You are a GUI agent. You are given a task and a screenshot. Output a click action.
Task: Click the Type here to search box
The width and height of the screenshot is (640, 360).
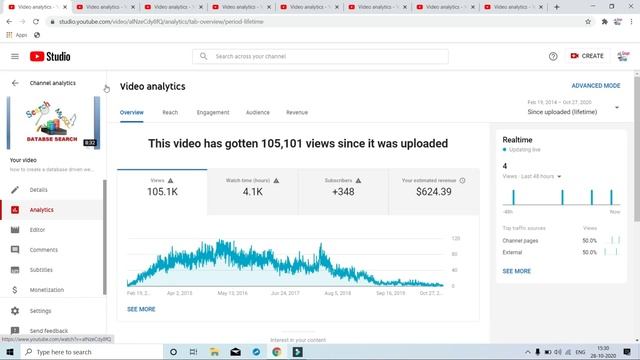click(91, 352)
